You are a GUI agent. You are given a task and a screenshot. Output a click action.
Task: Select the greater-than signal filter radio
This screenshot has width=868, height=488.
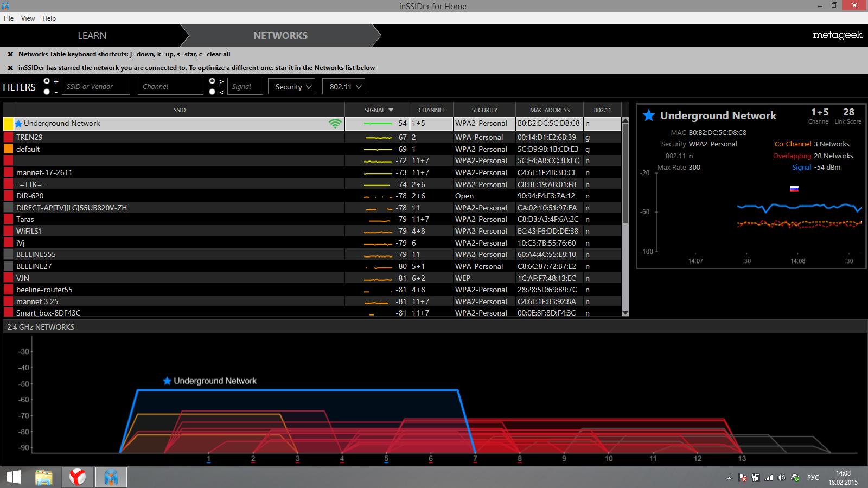(212, 81)
